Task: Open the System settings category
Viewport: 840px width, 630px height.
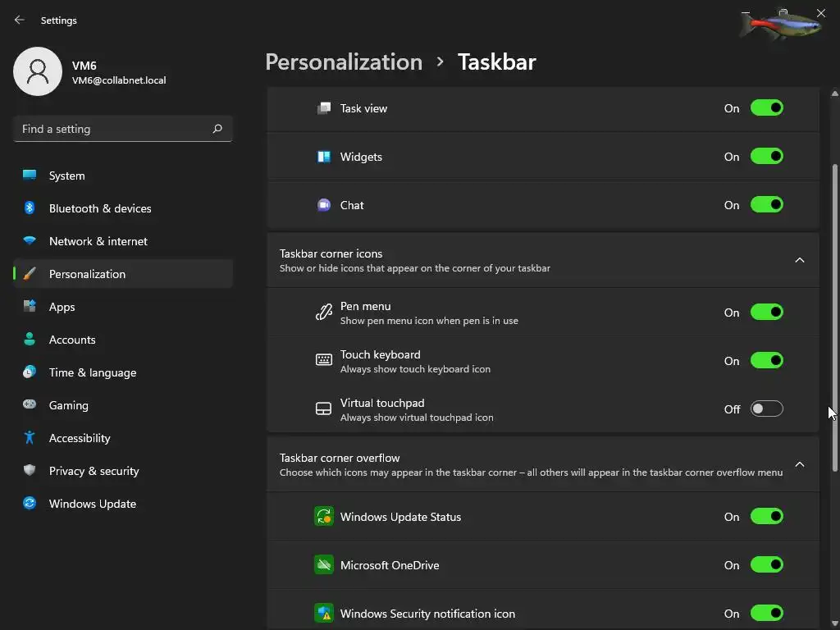Action: pos(66,176)
